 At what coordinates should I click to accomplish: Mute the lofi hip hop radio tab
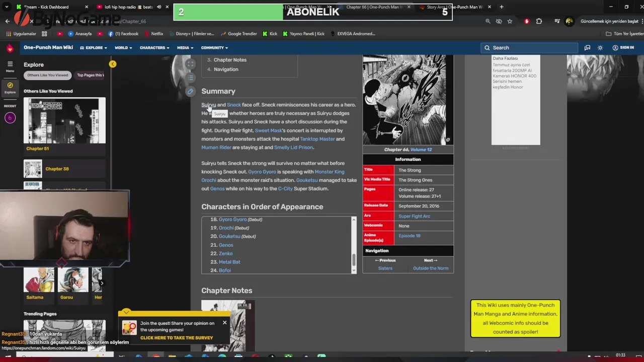[x=159, y=7]
